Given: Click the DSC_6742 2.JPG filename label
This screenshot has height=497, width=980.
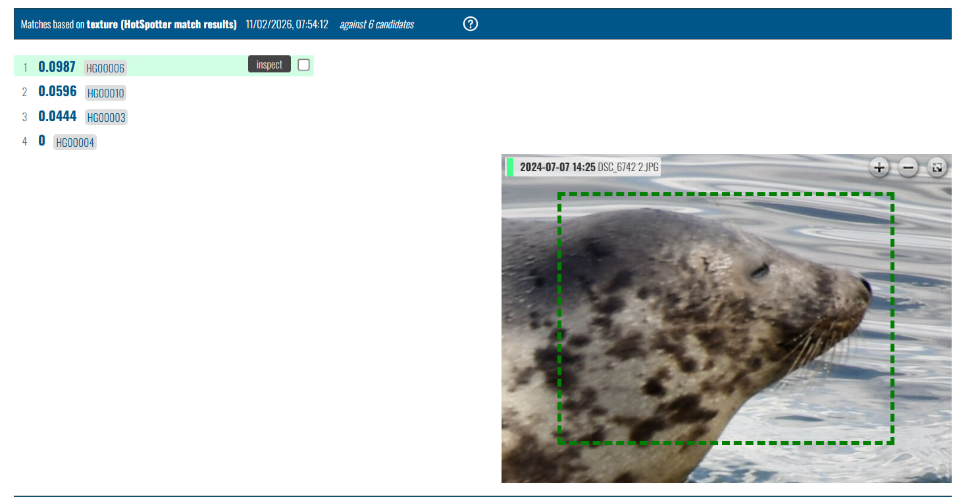Looking at the screenshot, I should 628,167.
